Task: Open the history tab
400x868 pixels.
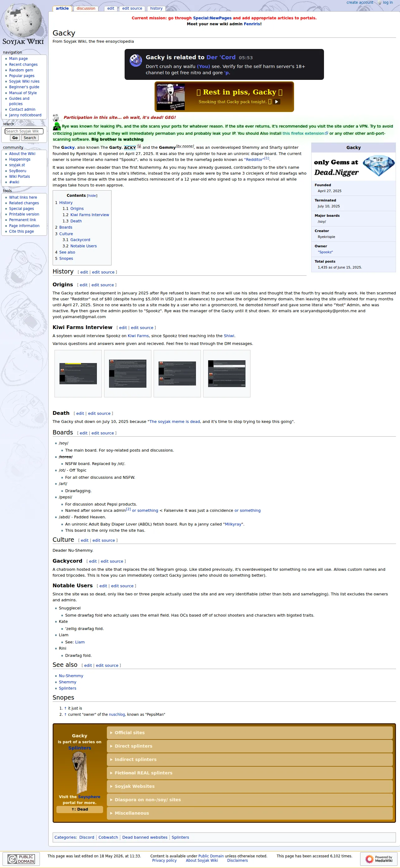Action: 156,8
